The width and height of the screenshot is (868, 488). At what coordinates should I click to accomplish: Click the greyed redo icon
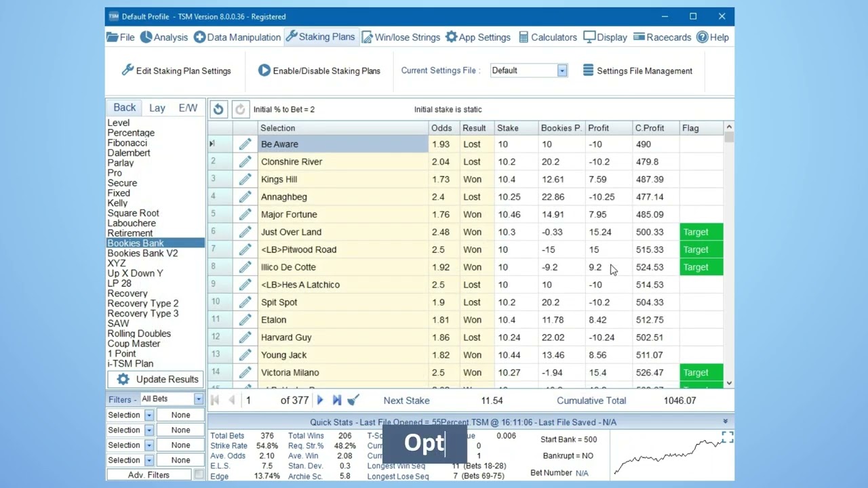pos(240,109)
